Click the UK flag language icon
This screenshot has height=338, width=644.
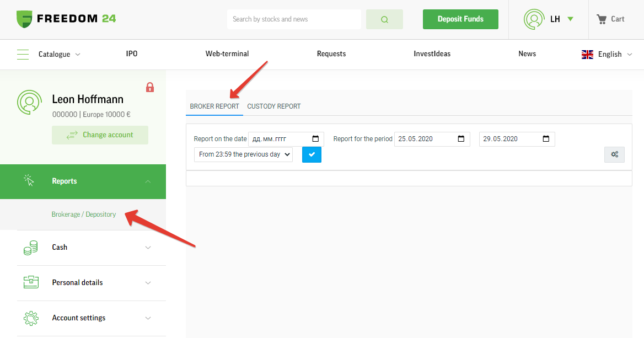[587, 54]
